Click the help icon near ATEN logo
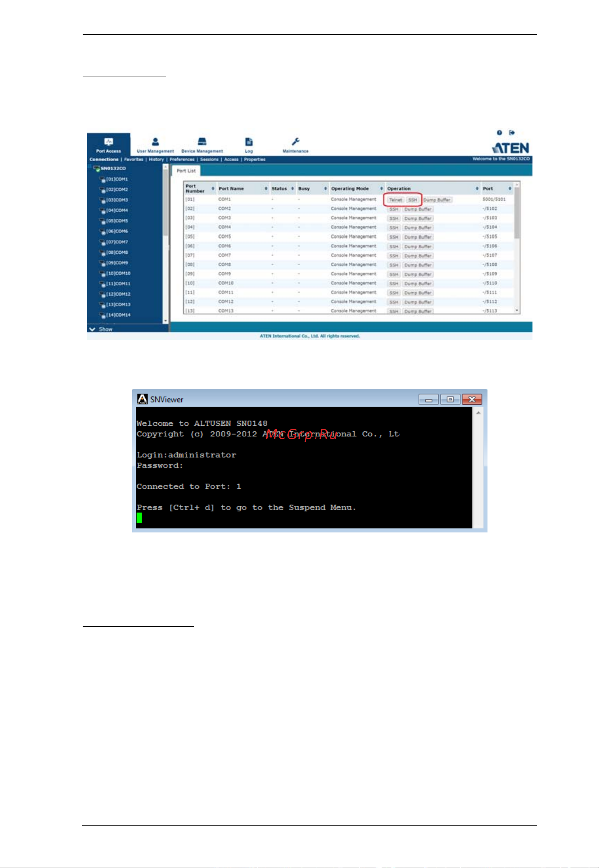Screen dimensions: 599x868 tap(499, 132)
